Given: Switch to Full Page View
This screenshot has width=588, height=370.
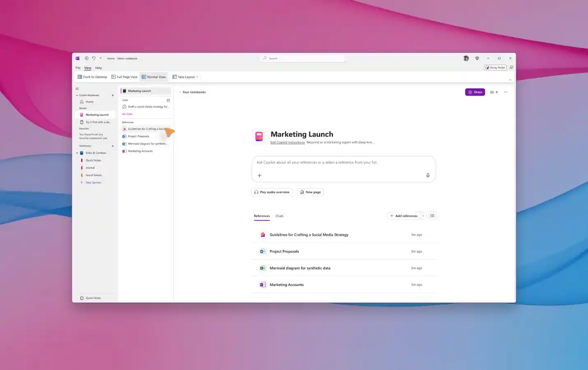Looking at the screenshot, I should pyautogui.click(x=125, y=77).
